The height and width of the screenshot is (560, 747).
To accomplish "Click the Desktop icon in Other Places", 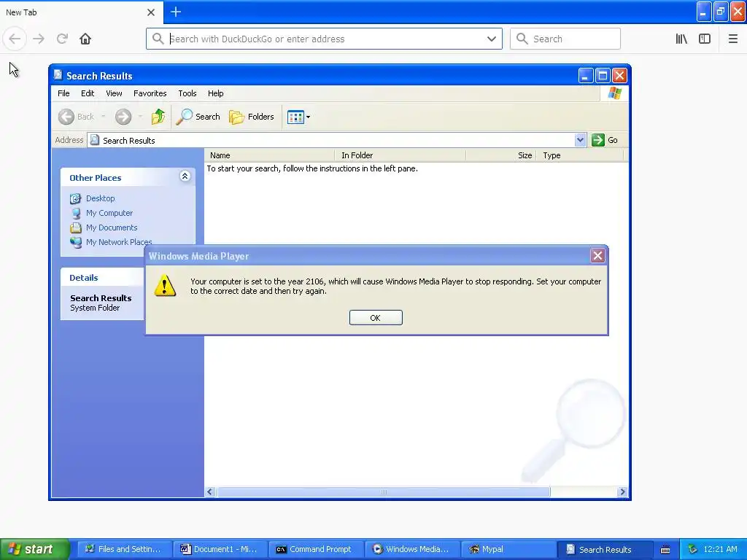I will (75, 198).
